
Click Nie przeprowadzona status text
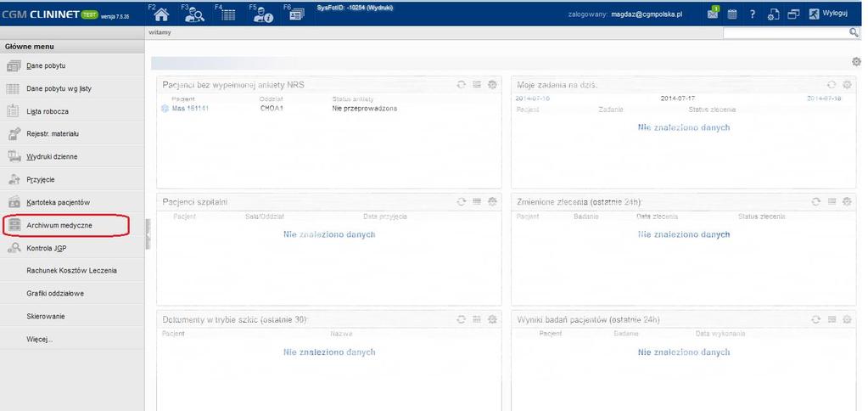[x=364, y=109]
